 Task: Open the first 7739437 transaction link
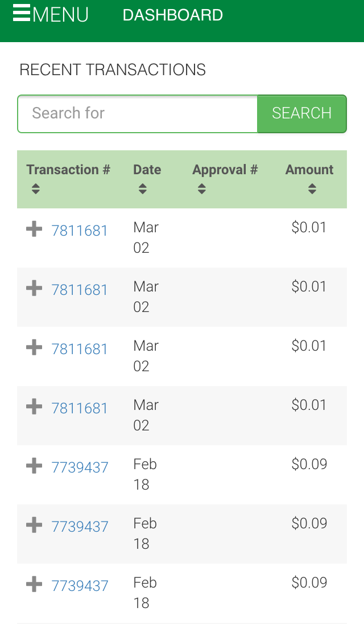click(x=80, y=467)
